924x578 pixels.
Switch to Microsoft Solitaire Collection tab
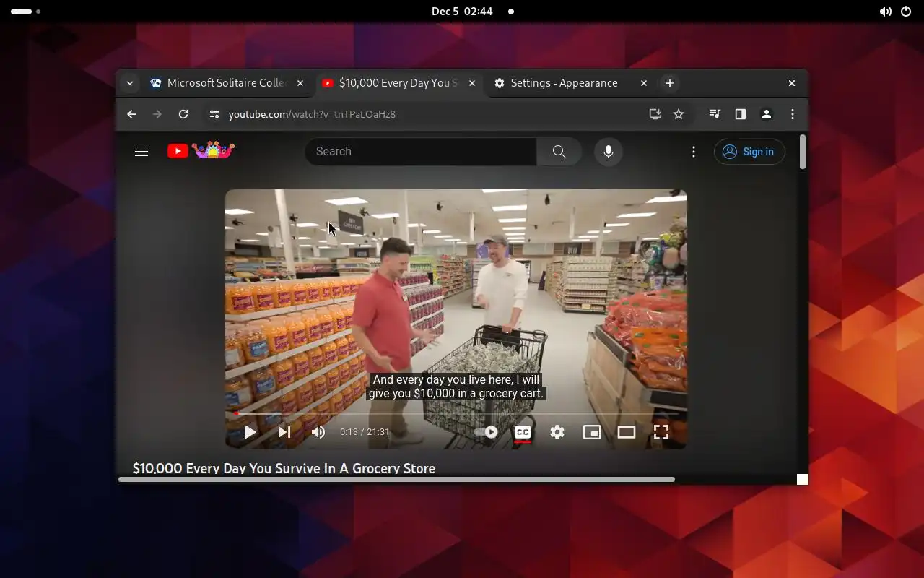pyautogui.click(x=228, y=83)
